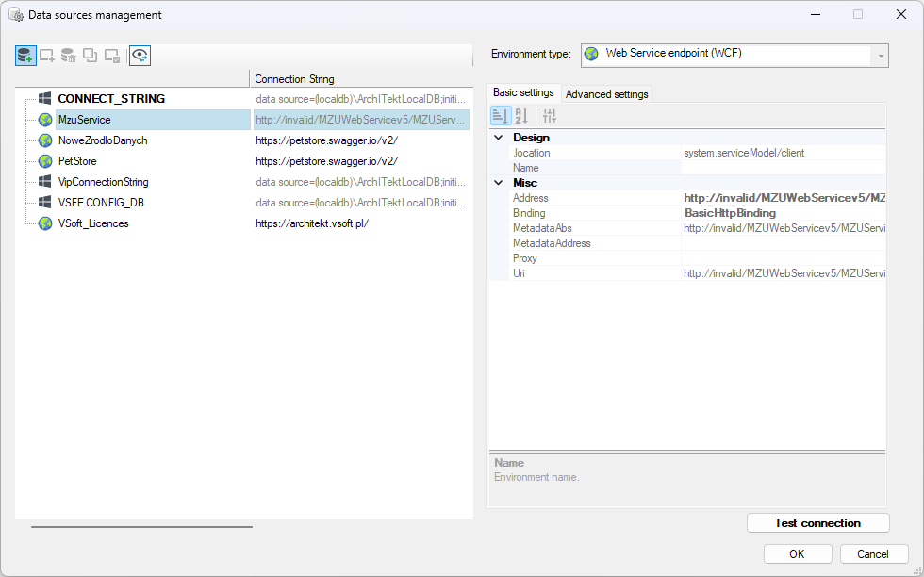Screen dimensions: 924x577
Task: Switch property grid to categorized view
Action: (x=501, y=116)
